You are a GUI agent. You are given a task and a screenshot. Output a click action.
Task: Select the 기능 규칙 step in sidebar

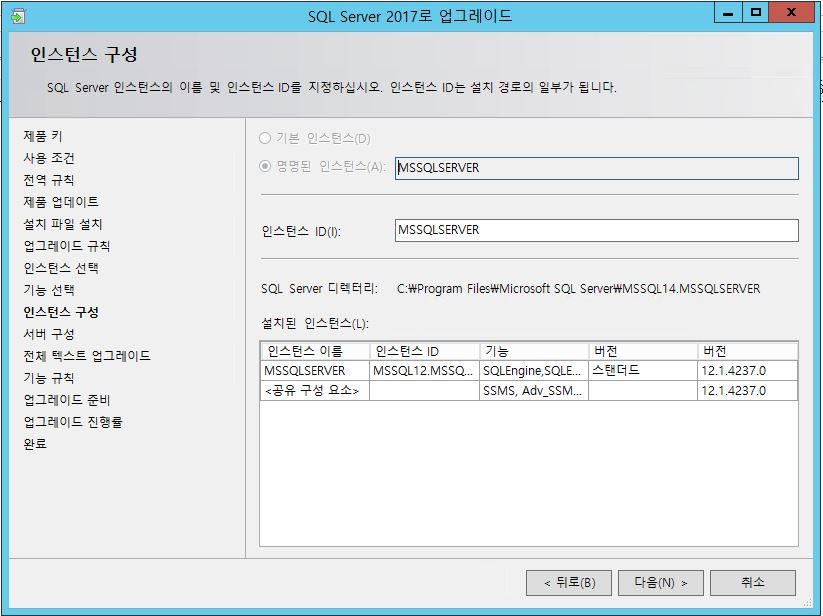click(x=49, y=378)
